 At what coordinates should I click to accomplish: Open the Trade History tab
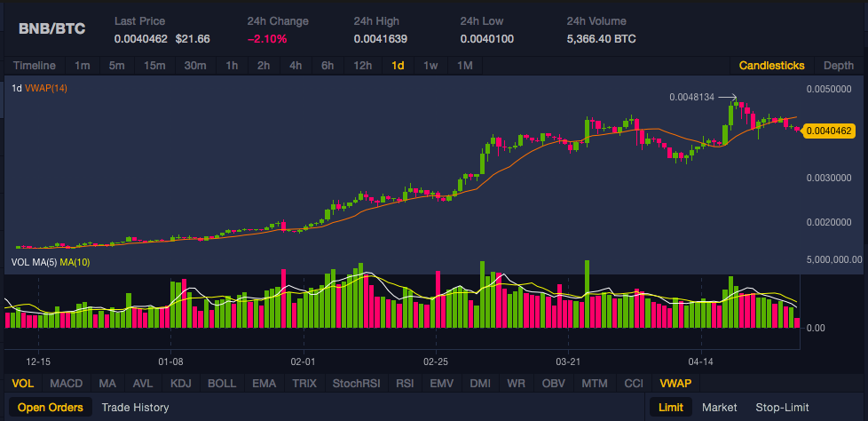tap(135, 407)
